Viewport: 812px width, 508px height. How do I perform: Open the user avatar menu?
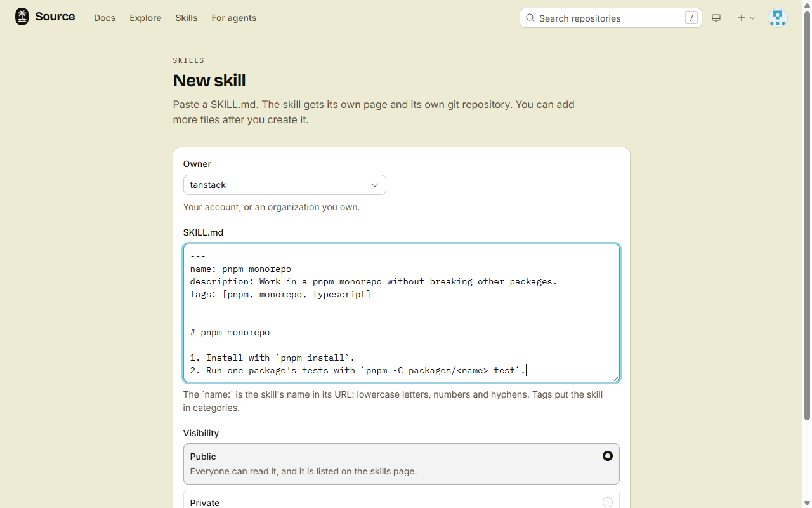tap(778, 18)
